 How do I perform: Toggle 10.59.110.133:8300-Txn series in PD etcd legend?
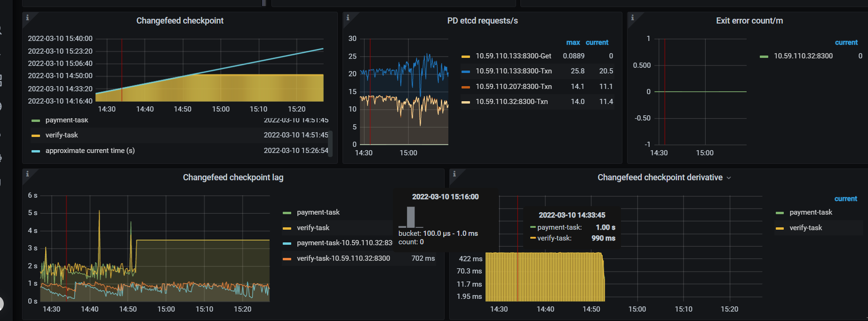point(513,71)
